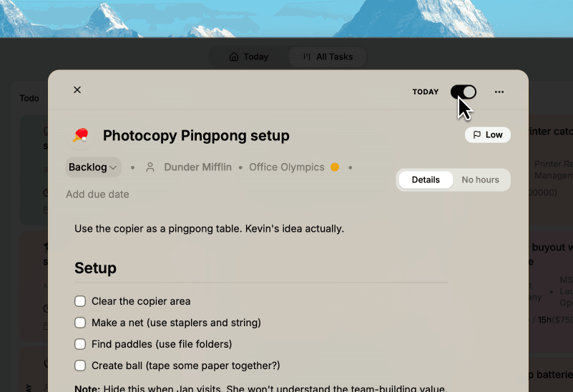Click the All Tasks list icon
This screenshot has width=573, height=392.
click(307, 57)
